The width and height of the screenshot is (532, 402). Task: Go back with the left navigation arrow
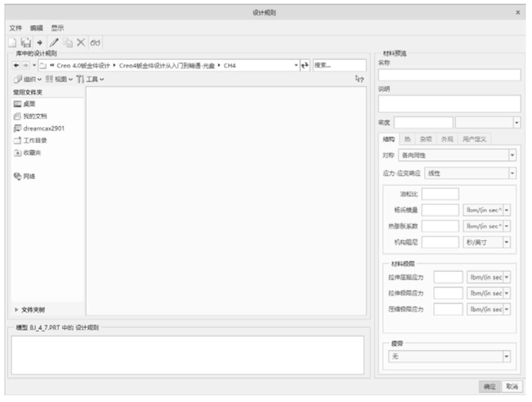point(16,65)
